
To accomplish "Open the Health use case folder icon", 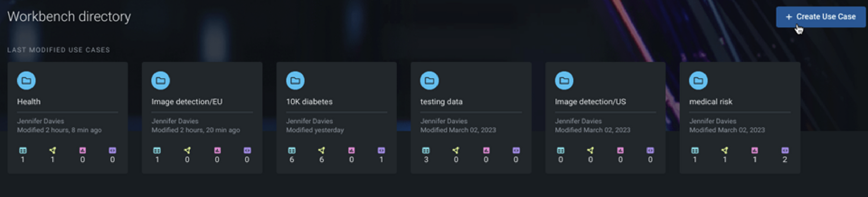I will (26, 81).
